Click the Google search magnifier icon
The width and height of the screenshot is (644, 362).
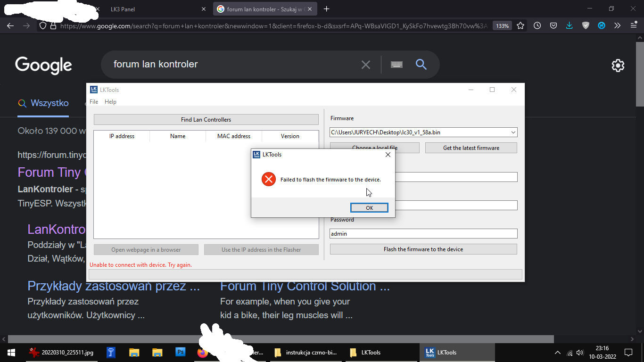421,65
